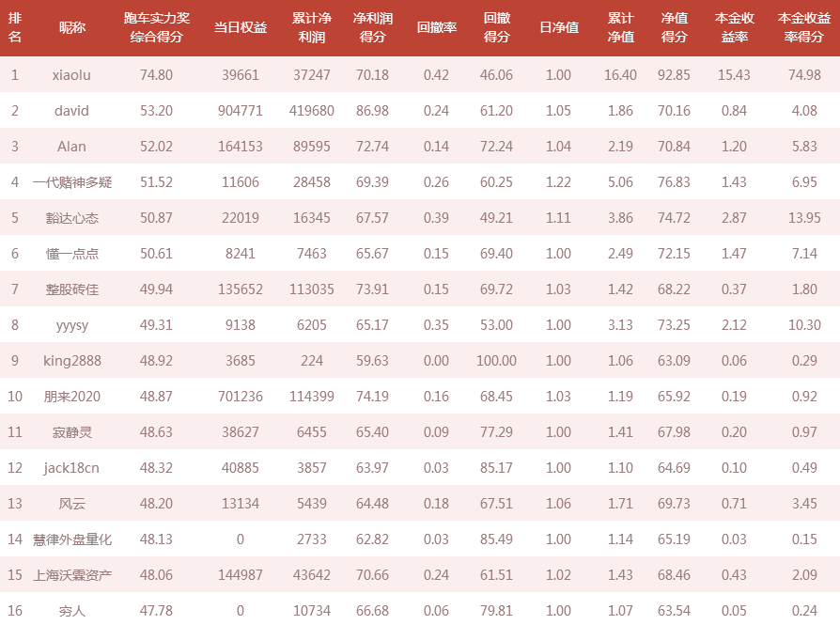The width and height of the screenshot is (840, 625).
Task: Select king2888's 回撤得分 cell showing 100.00
Action: tap(496, 361)
